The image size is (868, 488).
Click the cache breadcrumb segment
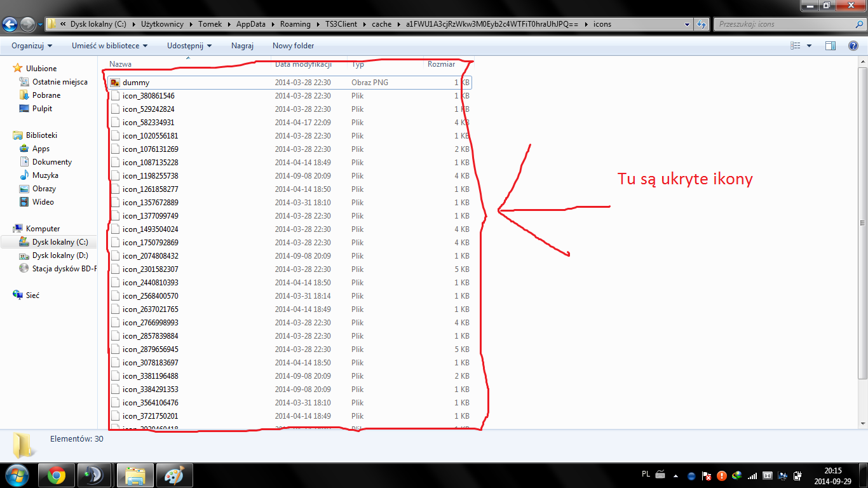tap(382, 24)
